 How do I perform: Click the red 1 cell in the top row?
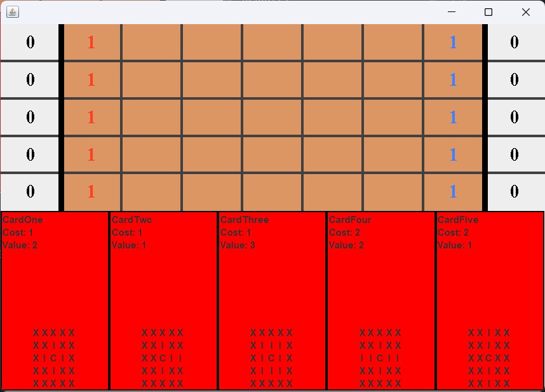tap(90, 42)
